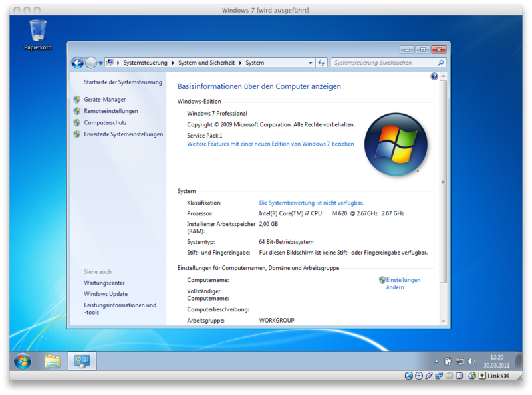532x395 pixels.
Task: Expand the arrow before Systemsteuerung breadcrumb
Action: [x=118, y=63]
